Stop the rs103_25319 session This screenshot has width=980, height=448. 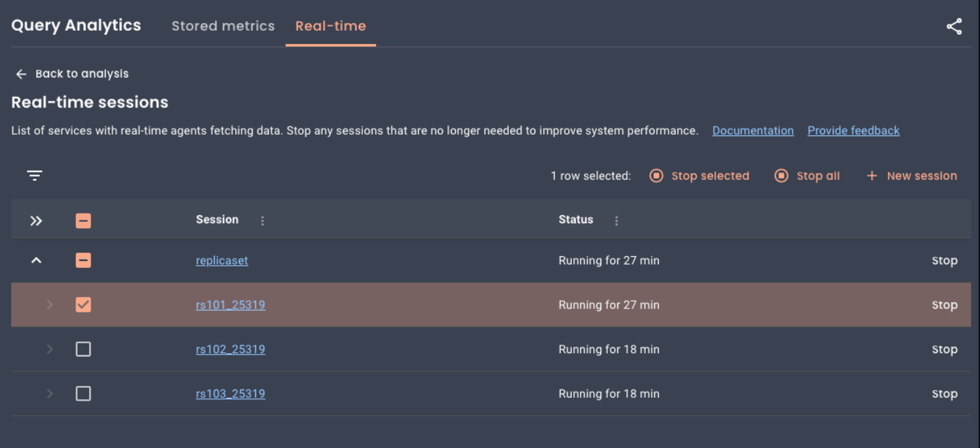click(944, 394)
